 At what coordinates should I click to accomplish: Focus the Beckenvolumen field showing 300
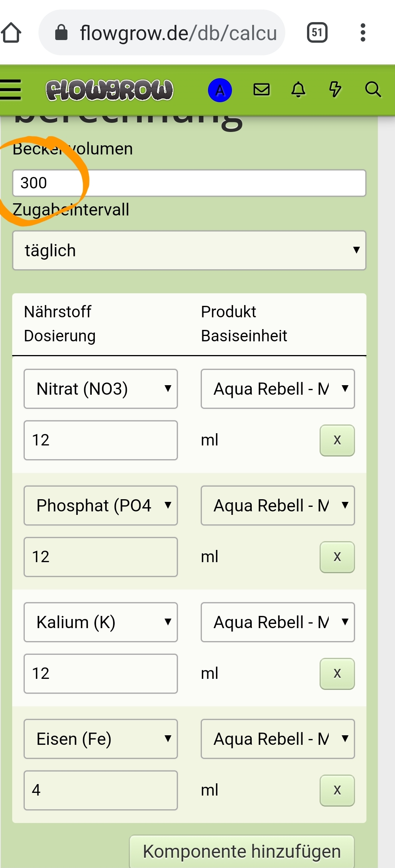[x=189, y=183]
